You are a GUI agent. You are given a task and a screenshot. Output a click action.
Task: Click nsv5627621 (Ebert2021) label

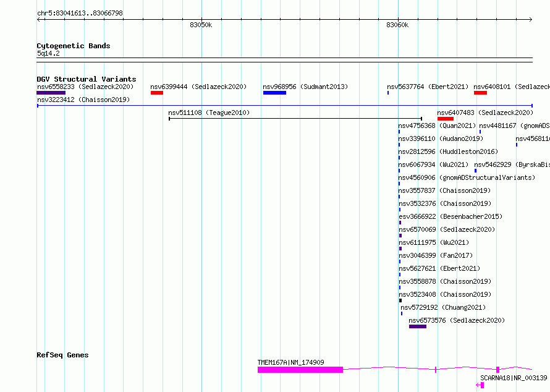tap(439, 268)
